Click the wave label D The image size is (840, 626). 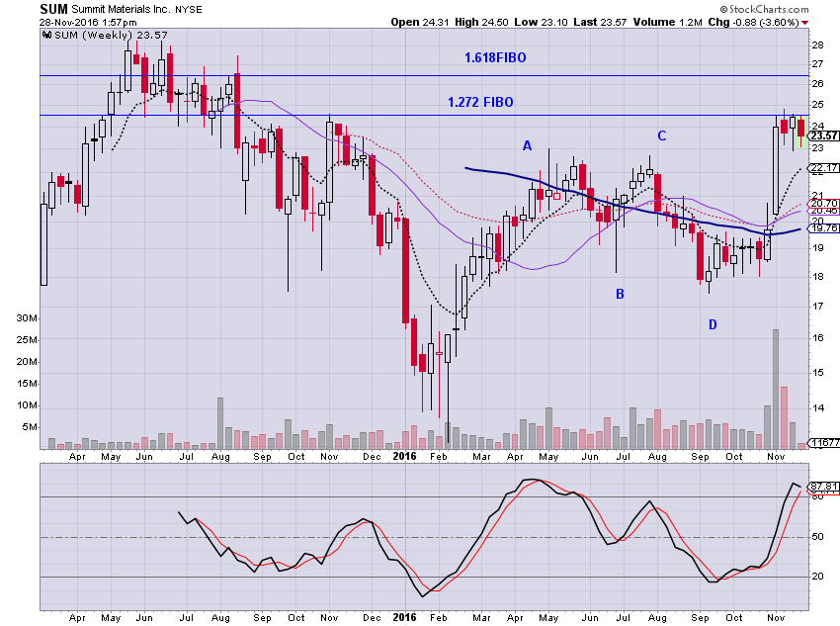point(713,324)
